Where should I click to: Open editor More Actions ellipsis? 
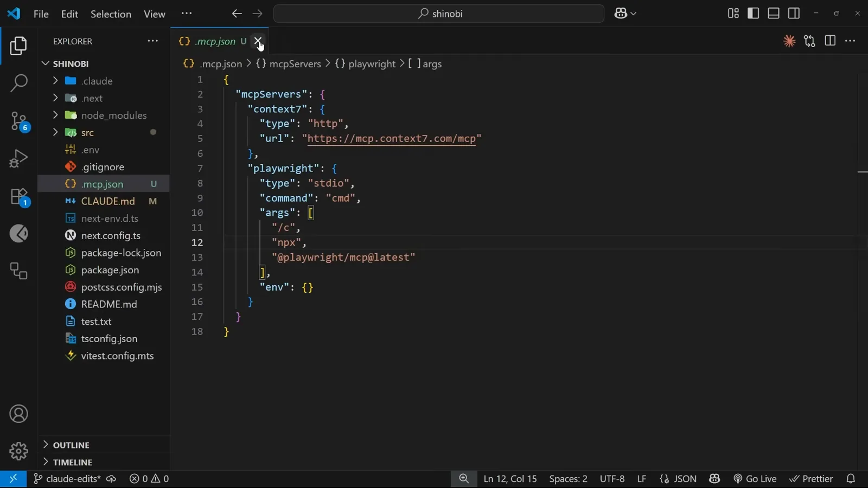pyautogui.click(x=850, y=41)
